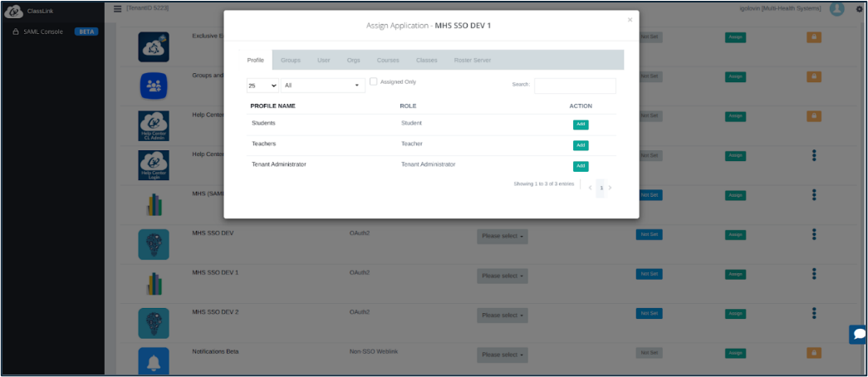Viewport: 868px width, 377px height.
Task: Switch to the Groups tab
Action: (x=290, y=61)
